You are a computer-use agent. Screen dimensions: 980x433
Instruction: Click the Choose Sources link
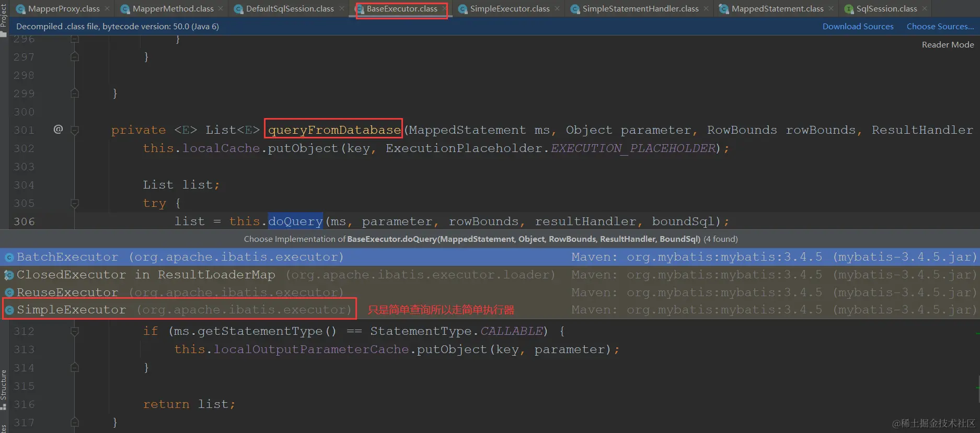coord(940,27)
